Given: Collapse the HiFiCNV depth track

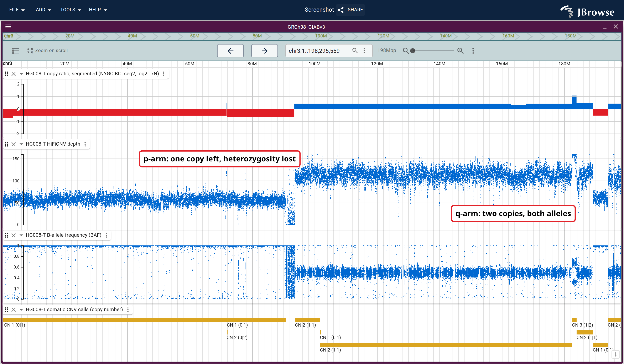Looking at the screenshot, I should click(x=21, y=144).
